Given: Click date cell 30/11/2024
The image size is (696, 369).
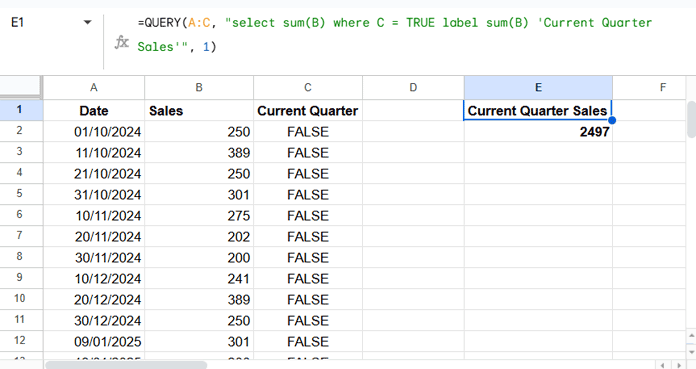Looking at the screenshot, I should tap(94, 258).
